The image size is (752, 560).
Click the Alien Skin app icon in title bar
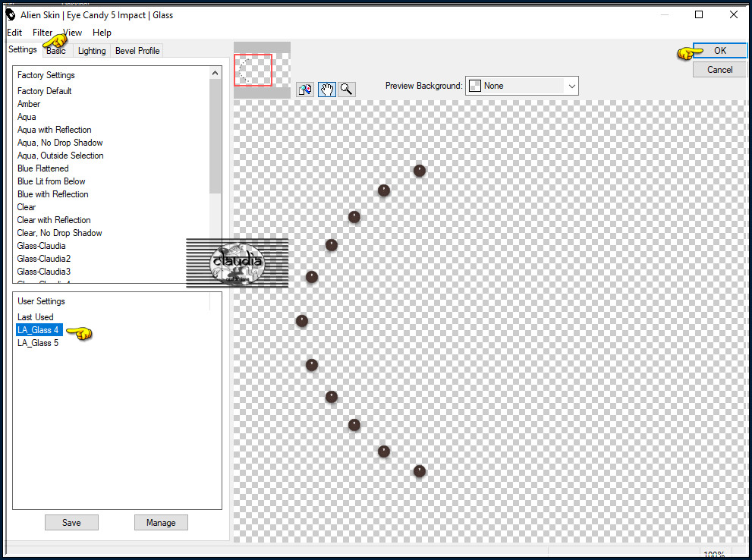pos(11,15)
